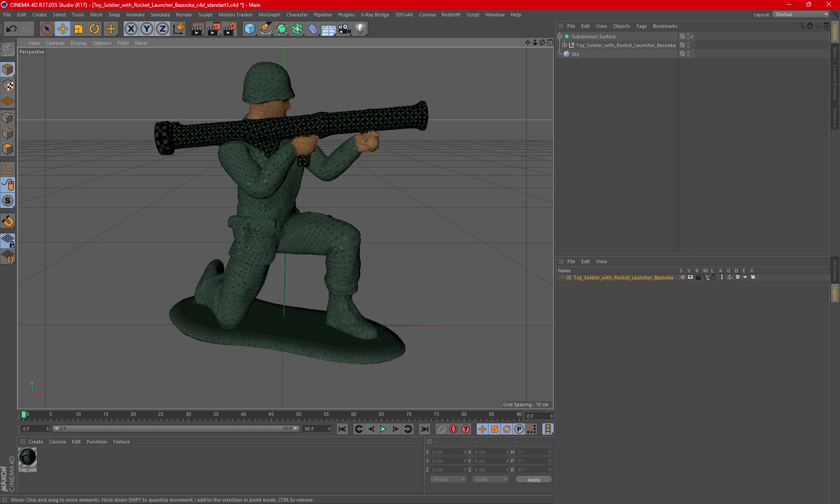Play the animation forwards
Screen dimensions: 840x504
click(383, 429)
